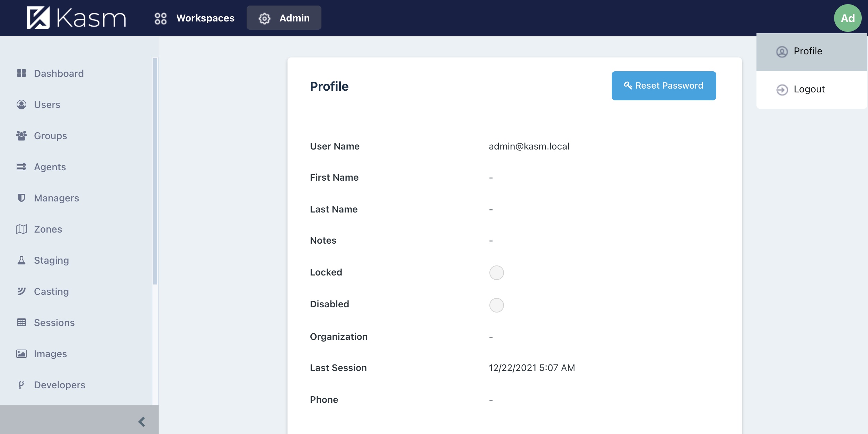
Task: Collapse the left sidebar with chevron
Action: coord(141,422)
